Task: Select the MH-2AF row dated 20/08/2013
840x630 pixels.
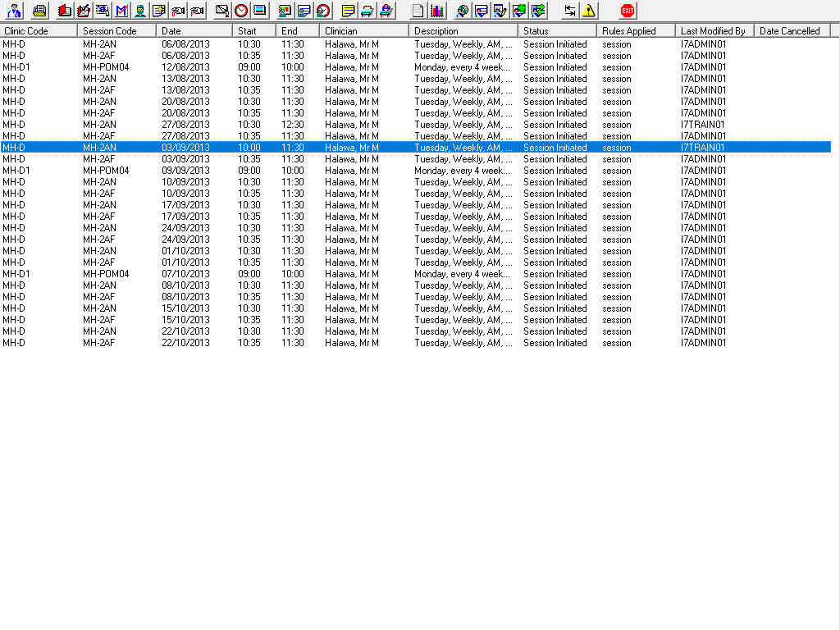Action: 416,113
